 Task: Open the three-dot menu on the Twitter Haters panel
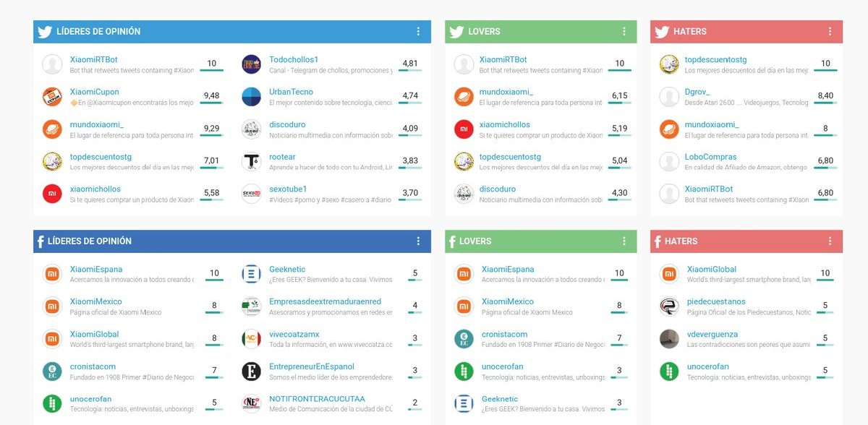[830, 31]
